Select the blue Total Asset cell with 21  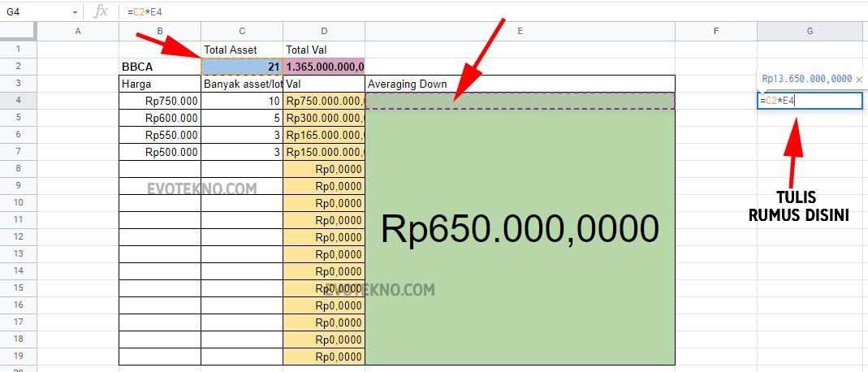pyautogui.click(x=242, y=67)
